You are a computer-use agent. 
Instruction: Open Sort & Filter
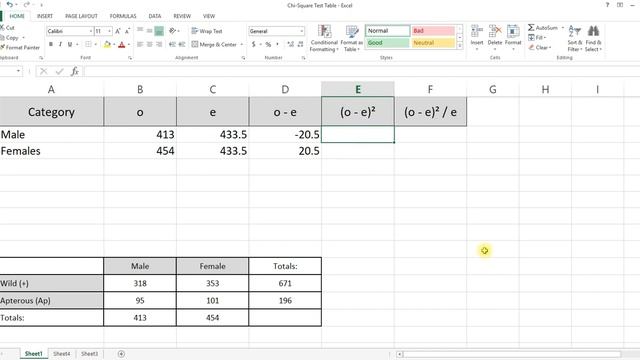coord(575,38)
